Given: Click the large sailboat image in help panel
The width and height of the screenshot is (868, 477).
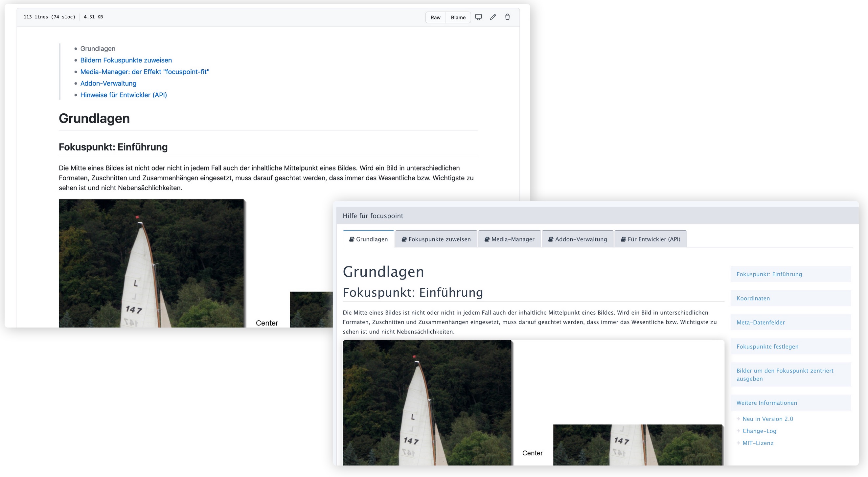Looking at the screenshot, I should coord(427,403).
